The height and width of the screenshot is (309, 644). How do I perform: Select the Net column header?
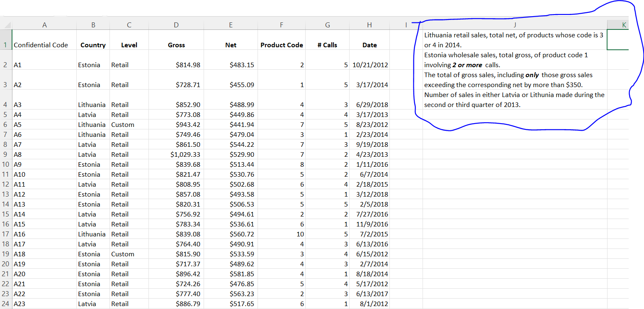coord(231,24)
